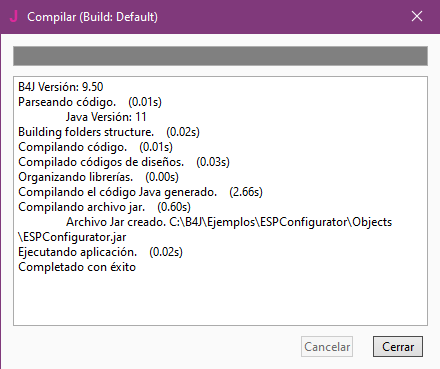Viewport: 440px width, 369px height.
Task: Click the '\ESPConfigurator.jar' text line
Action: (72, 237)
